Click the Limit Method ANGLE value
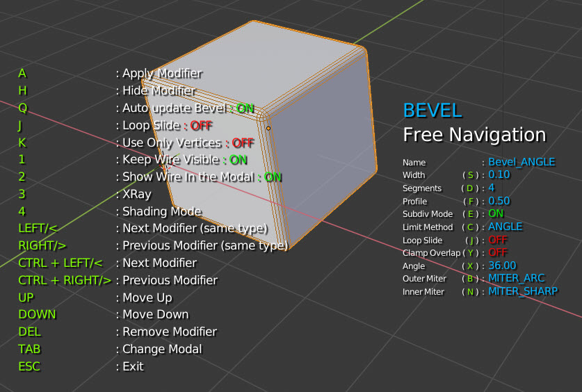The image size is (582, 392). click(506, 227)
